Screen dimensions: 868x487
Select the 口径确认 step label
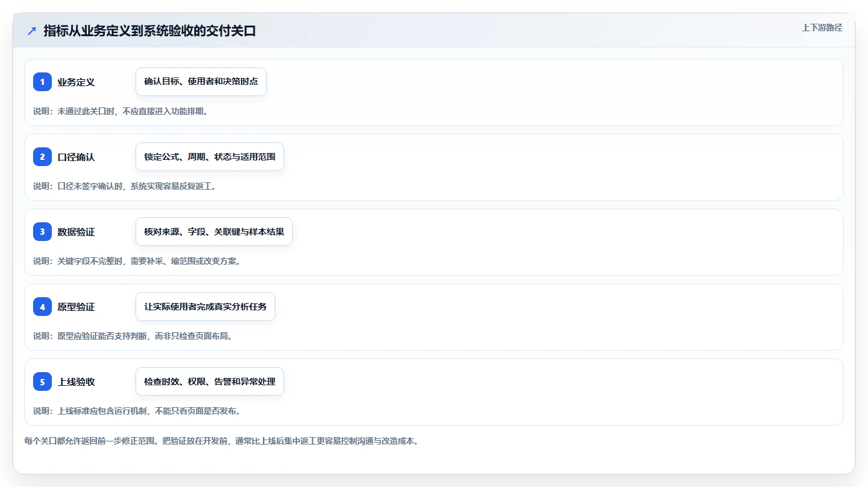tap(76, 157)
